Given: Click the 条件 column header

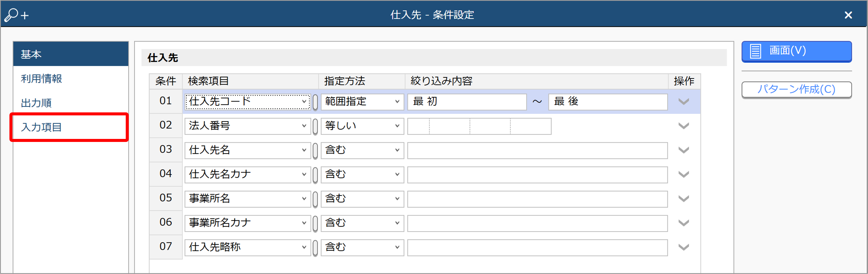Looking at the screenshot, I should [166, 81].
